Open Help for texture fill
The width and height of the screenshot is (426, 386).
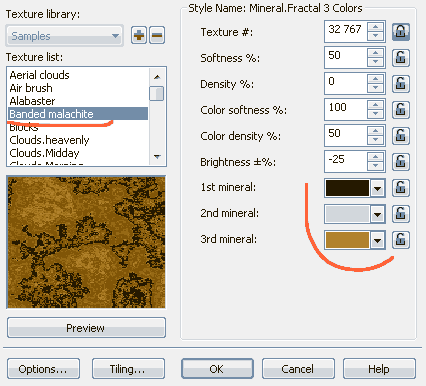click(x=379, y=369)
